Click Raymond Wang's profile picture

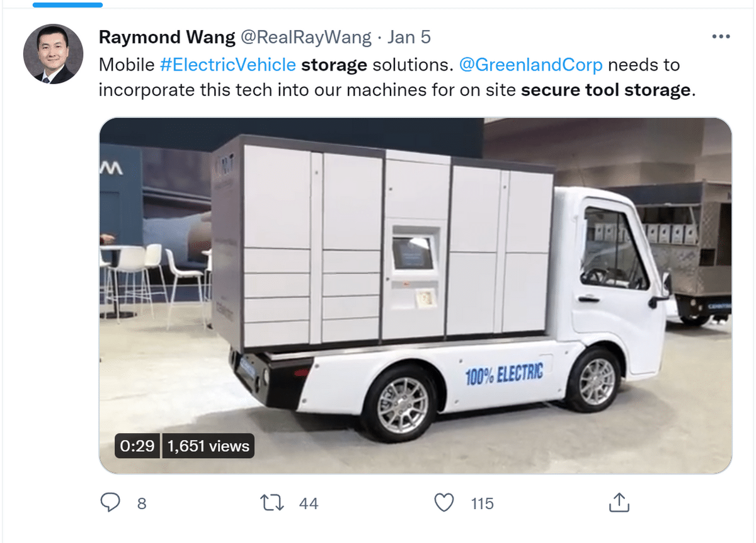click(53, 54)
